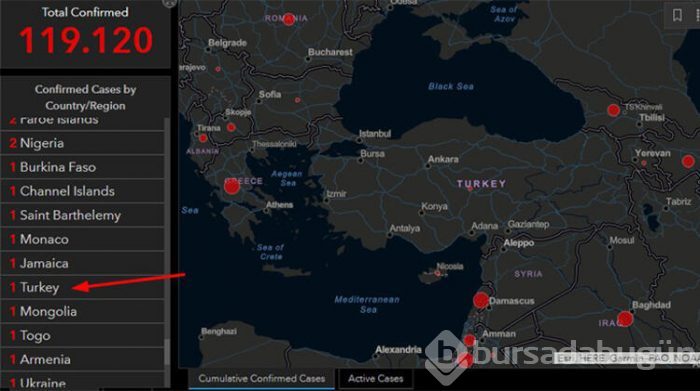Click the red case marker on Romania
Image resolution: width=700 pixels, height=391 pixels.
tap(289, 19)
